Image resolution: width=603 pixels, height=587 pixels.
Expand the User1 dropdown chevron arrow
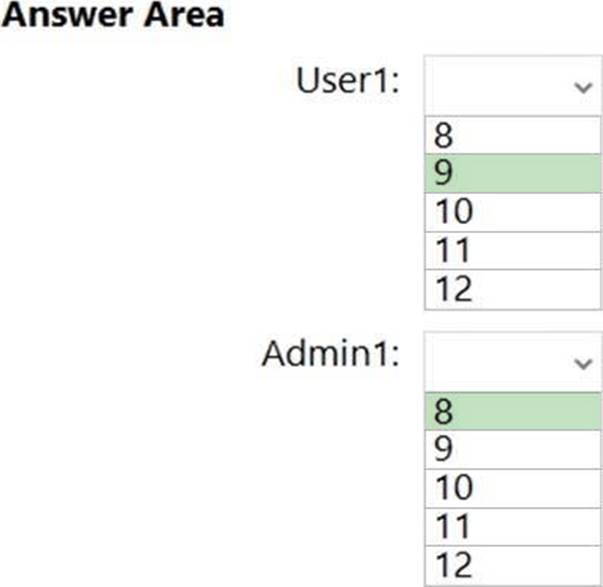tap(583, 87)
